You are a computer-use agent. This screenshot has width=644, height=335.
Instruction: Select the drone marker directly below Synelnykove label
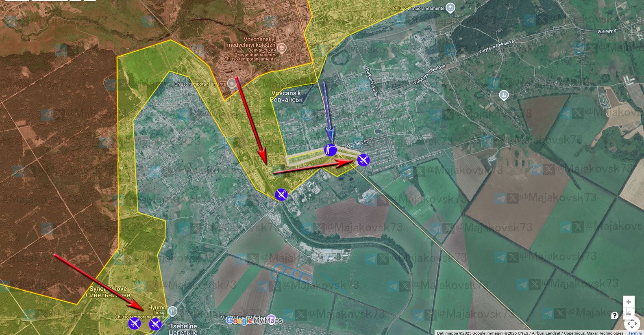[134, 323]
